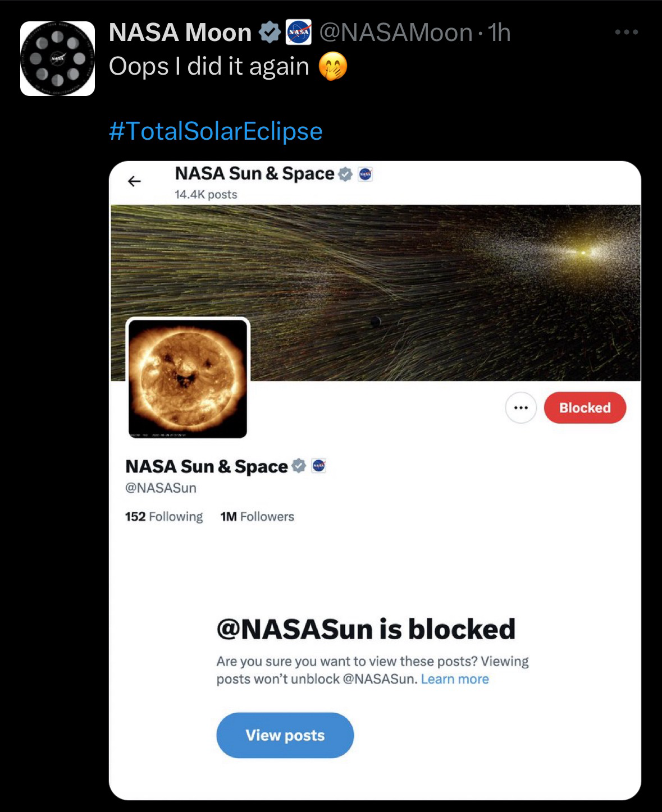
Task: Click the NASA badge in profile header bar
Action: pyautogui.click(x=365, y=175)
